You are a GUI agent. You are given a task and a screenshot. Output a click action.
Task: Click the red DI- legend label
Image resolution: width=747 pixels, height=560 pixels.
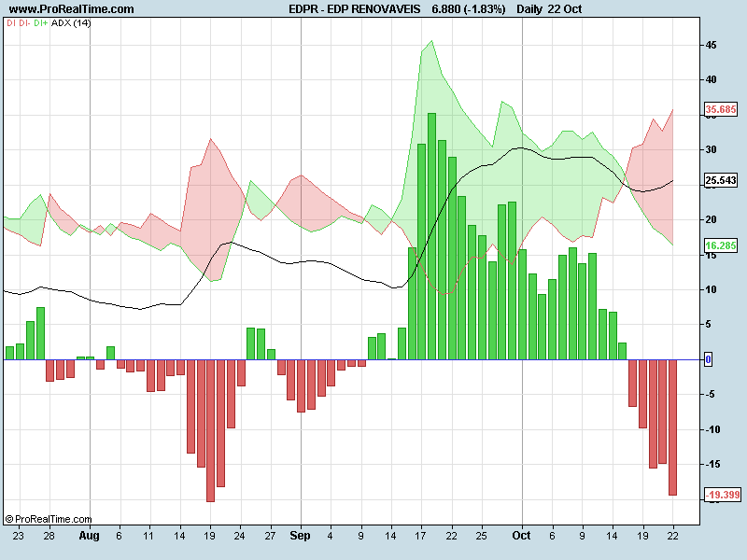pyautogui.click(x=24, y=22)
